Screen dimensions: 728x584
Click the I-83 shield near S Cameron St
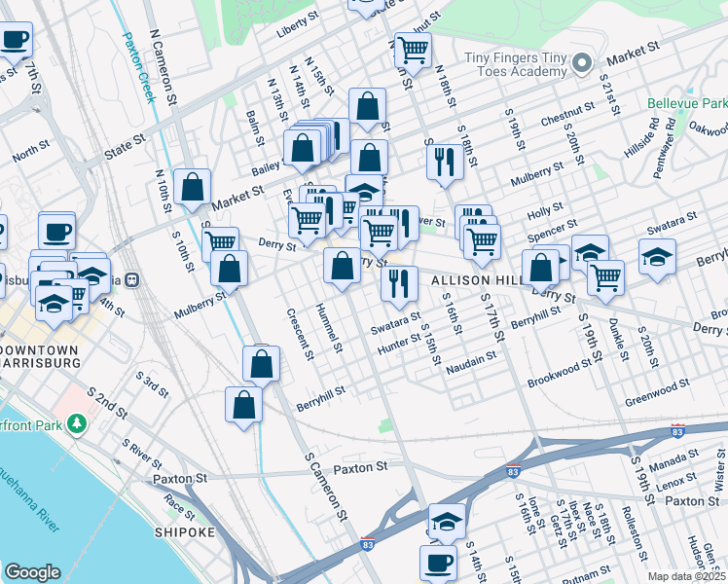367,544
